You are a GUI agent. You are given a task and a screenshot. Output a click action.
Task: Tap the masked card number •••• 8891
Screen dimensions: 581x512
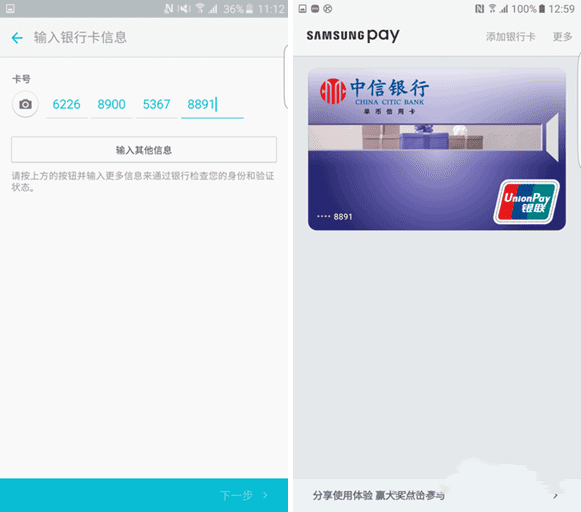tap(335, 217)
